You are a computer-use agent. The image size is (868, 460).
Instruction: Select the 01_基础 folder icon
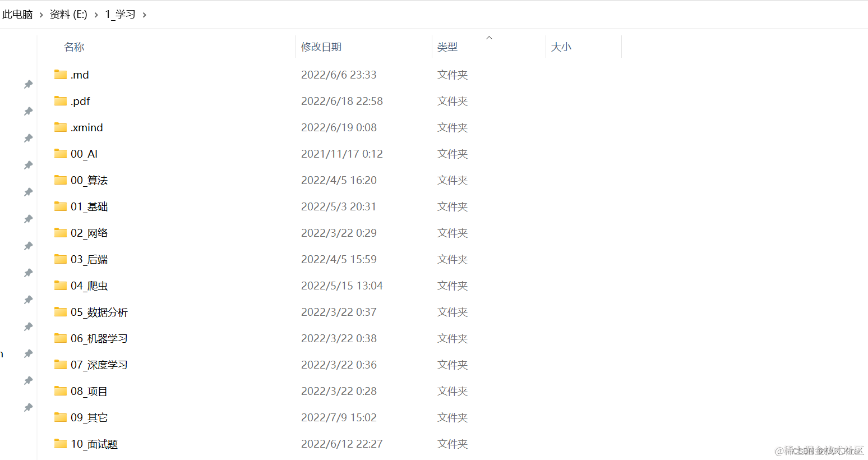pyautogui.click(x=61, y=206)
